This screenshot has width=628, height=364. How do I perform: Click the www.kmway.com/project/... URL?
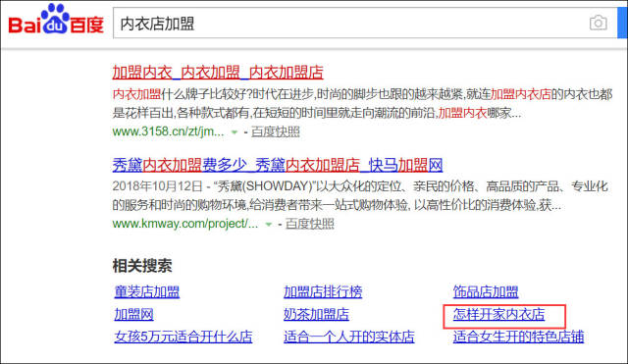tap(185, 224)
